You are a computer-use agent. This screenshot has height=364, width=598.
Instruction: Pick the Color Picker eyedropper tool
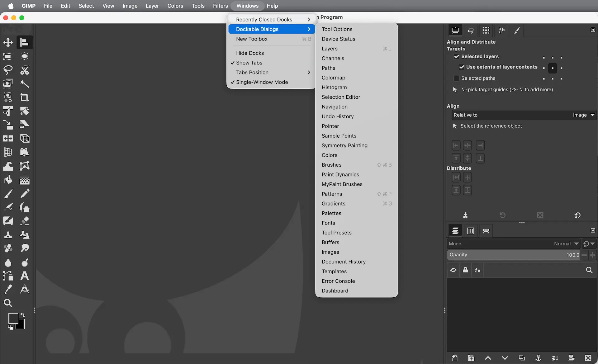click(8, 290)
